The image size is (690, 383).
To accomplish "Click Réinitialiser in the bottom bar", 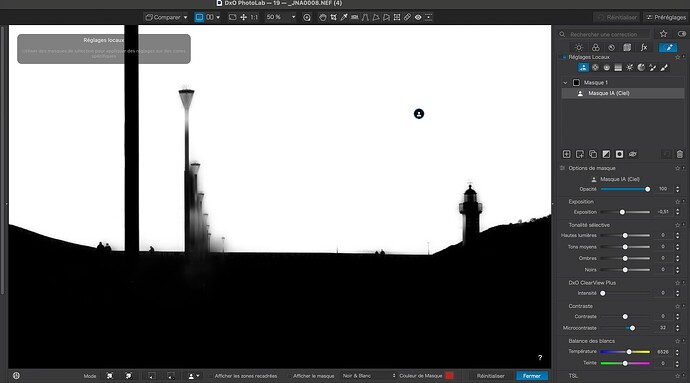I will click(491, 376).
